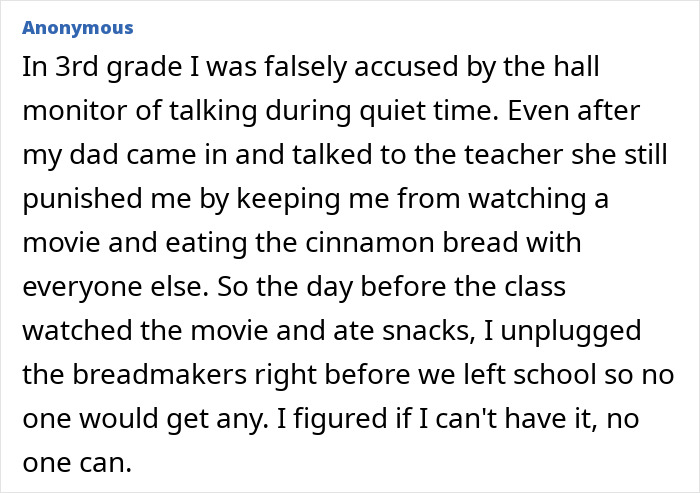Click the words "In 3rd grade"

point(83,70)
